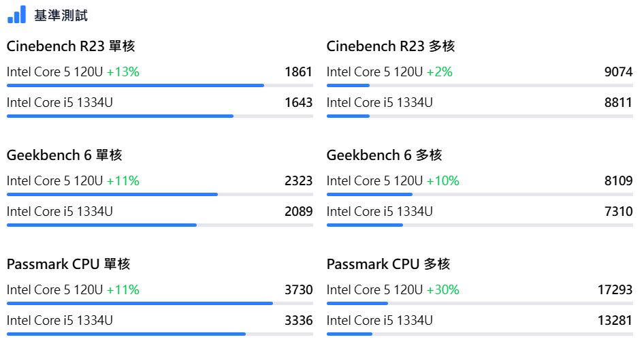
Task: Click the Passmark CPU 單核 heading
Action: tap(68, 264)
